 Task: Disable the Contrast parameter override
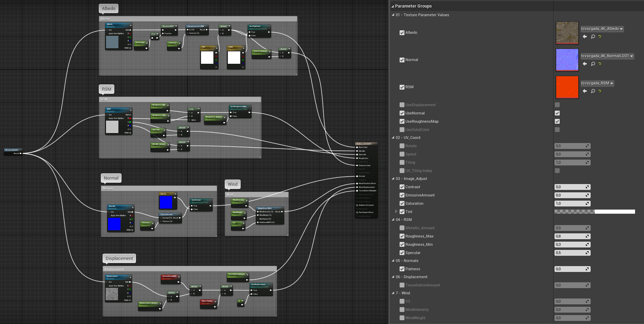[x=402, y=187]
